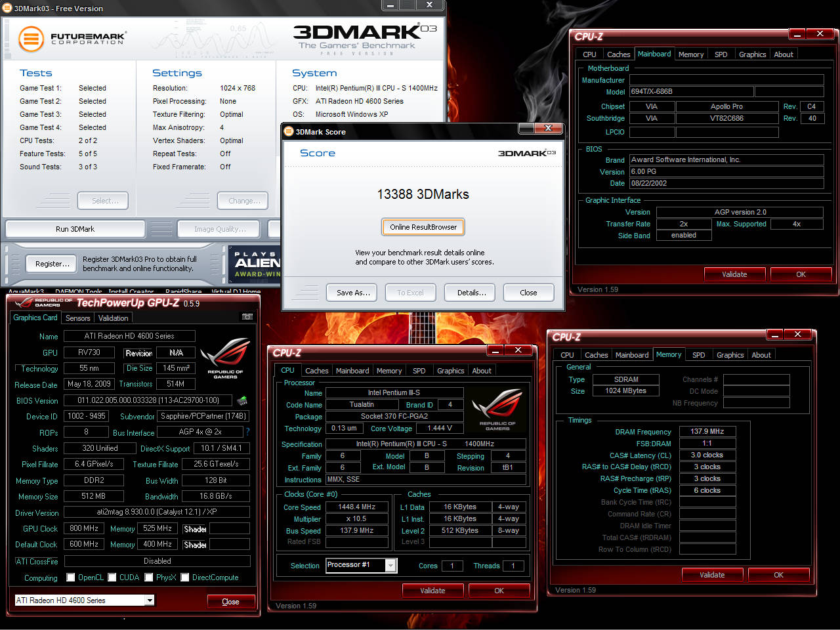Open Caches tab in the CPU-Z Mainboard window
Viewport: 840px width, 630px height.
(618, 54)
